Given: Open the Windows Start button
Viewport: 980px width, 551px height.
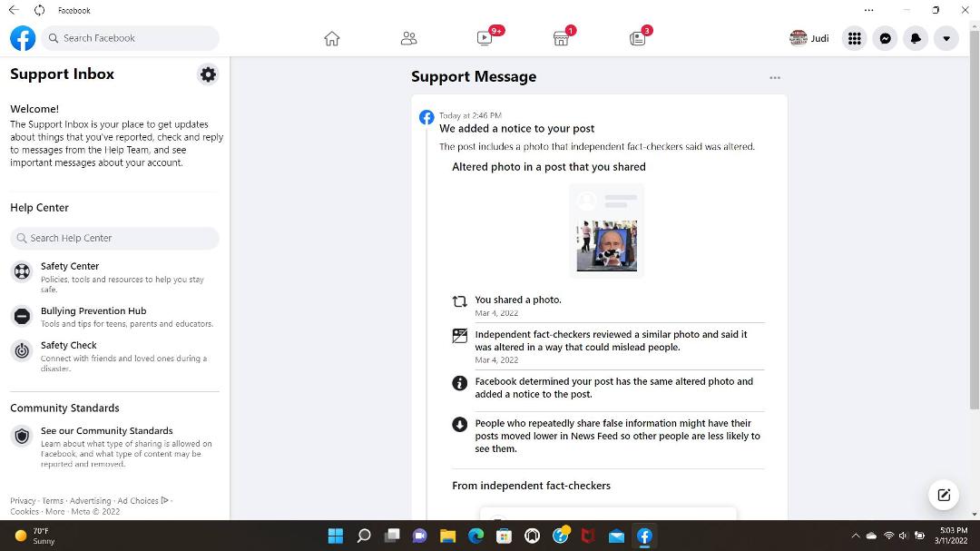Looking at the screenshot, I should (336, 536).
